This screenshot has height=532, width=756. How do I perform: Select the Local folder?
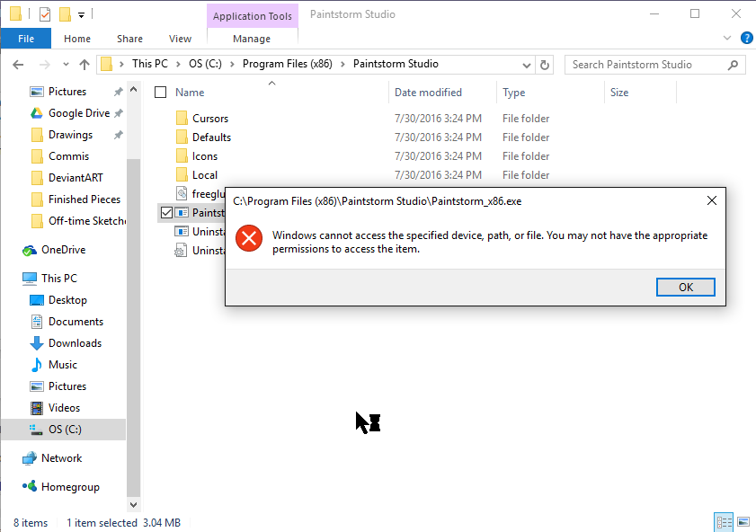pyautogui.click(x=204, y=175)
